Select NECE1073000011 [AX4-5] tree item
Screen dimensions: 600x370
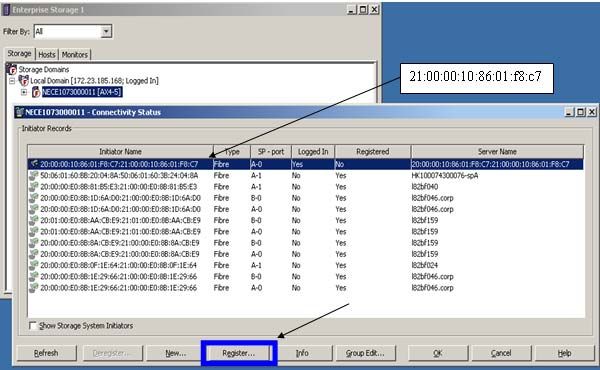coord(82,92)
